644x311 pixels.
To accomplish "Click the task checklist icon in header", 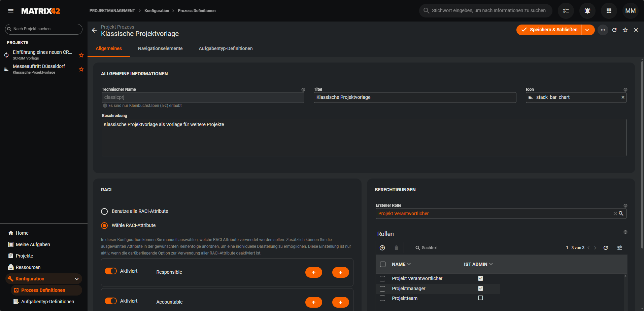I will tap(566, 11).
